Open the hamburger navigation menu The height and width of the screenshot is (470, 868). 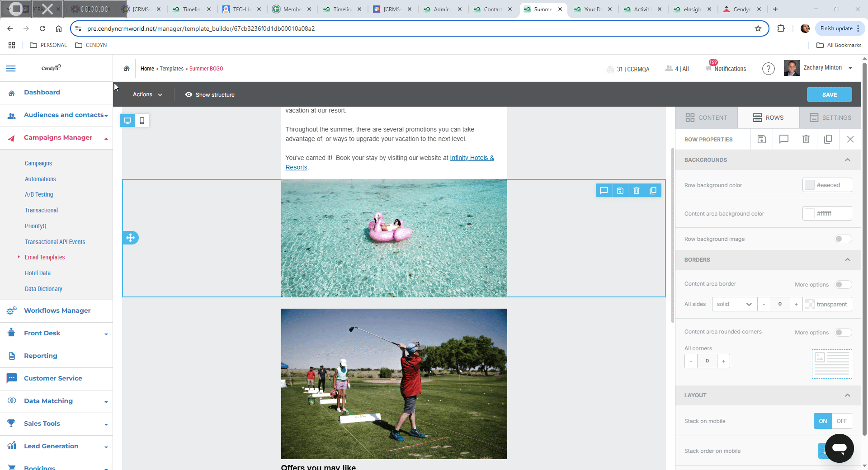click(x=11, y=68)
